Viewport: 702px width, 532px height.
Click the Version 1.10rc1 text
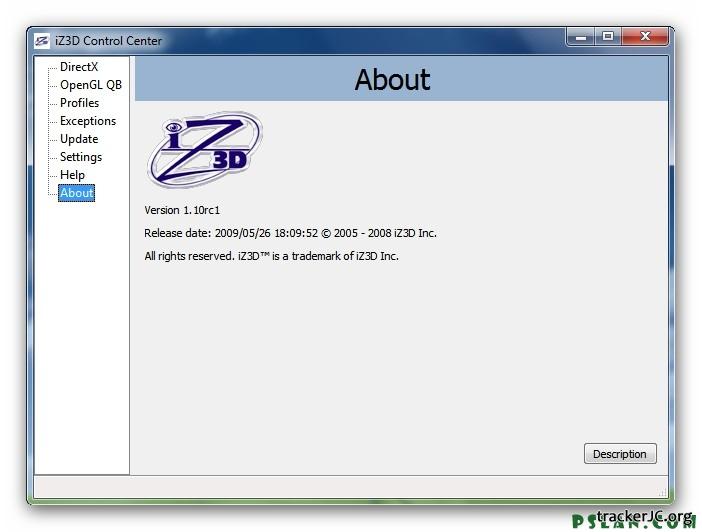182,210
